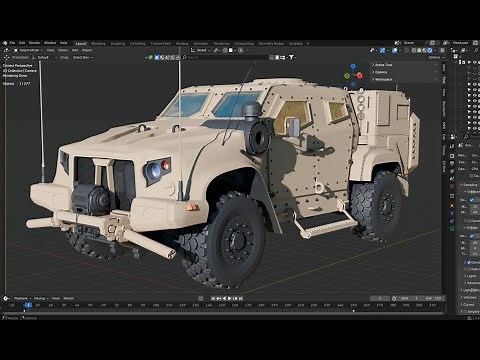This screenshot has height=360, width=480.
Task: Open the ViewLayer selector field
Action: pos(462,43)
